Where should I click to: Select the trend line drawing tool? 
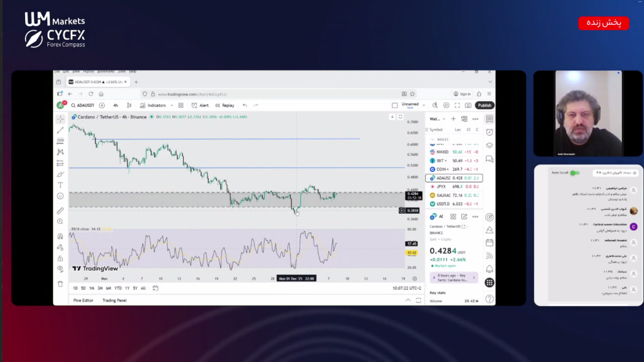[60, 130]
